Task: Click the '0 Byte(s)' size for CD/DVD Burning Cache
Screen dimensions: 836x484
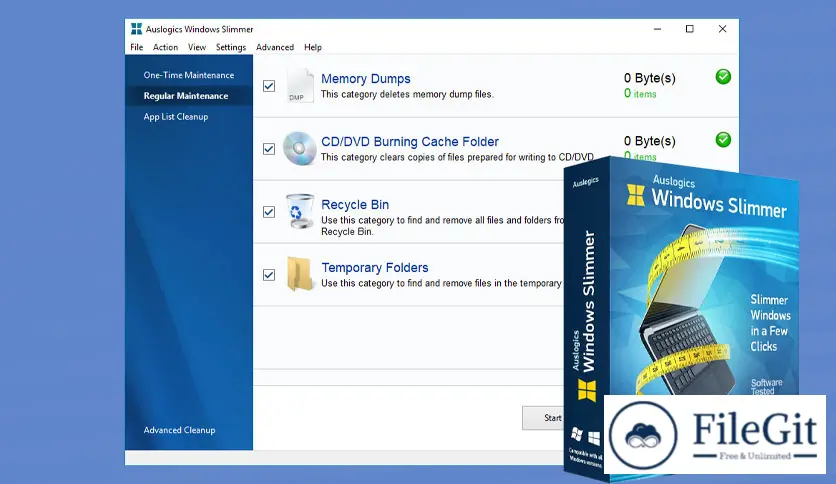Action: click(x=649, y=141)
